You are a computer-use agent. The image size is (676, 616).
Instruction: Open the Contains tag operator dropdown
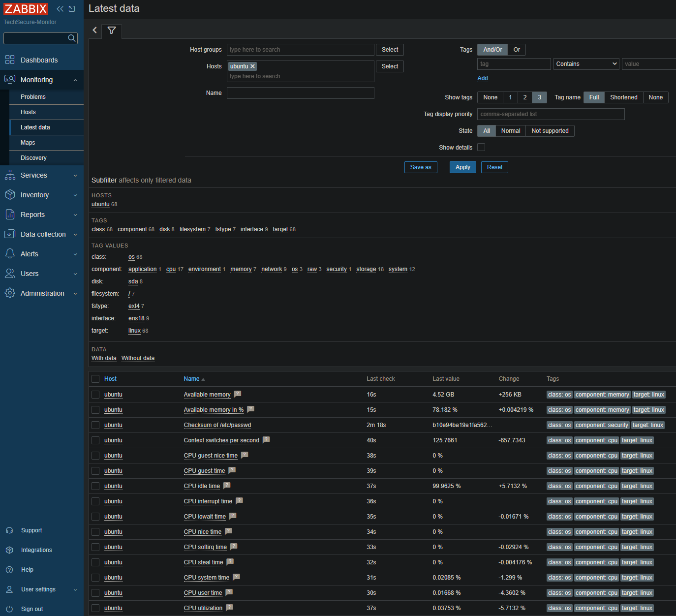coord(586,64)
